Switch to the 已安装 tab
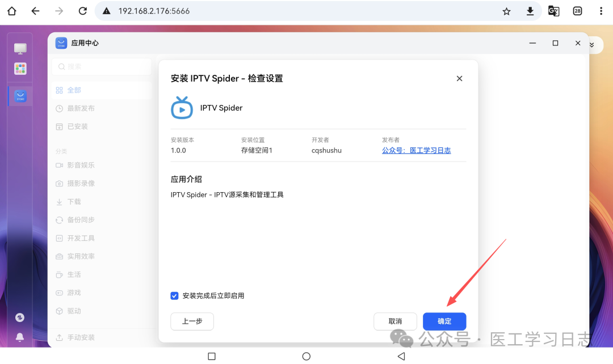Image resolution: width=613 pixels, height=364 pixels. [x=76, y=126]
